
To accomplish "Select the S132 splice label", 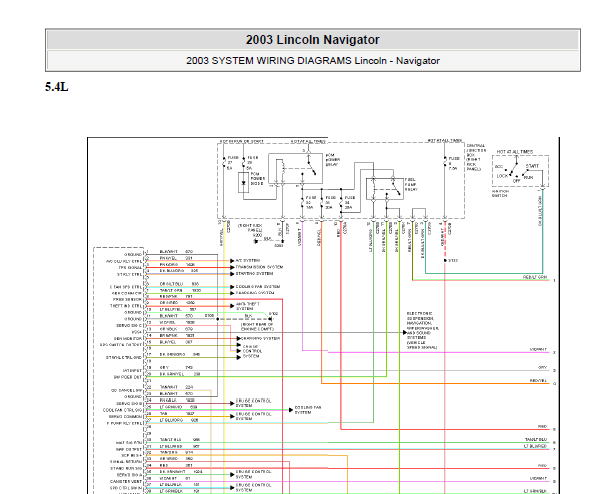I will point(453,261).
